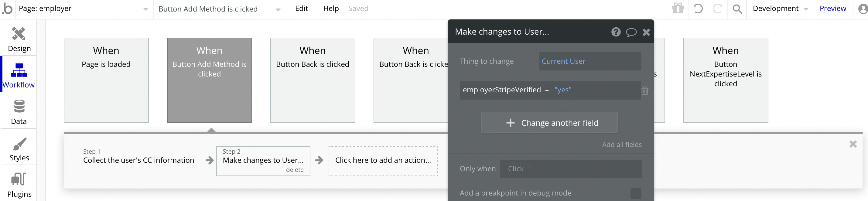Viewport: 868px width, 201px height.
Task: Expand the workflow event selector dropdown
Action: (x=278, y=9)
